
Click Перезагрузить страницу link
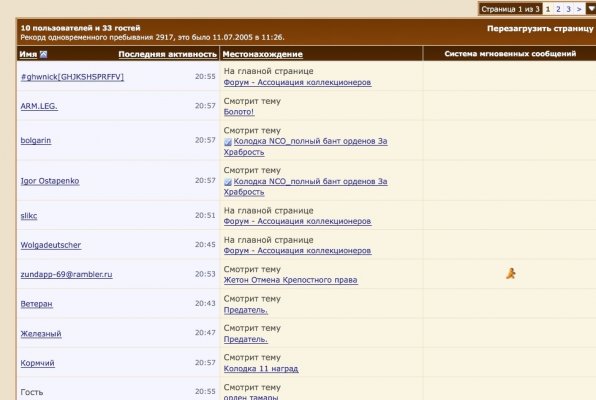[x=540, y=29]
